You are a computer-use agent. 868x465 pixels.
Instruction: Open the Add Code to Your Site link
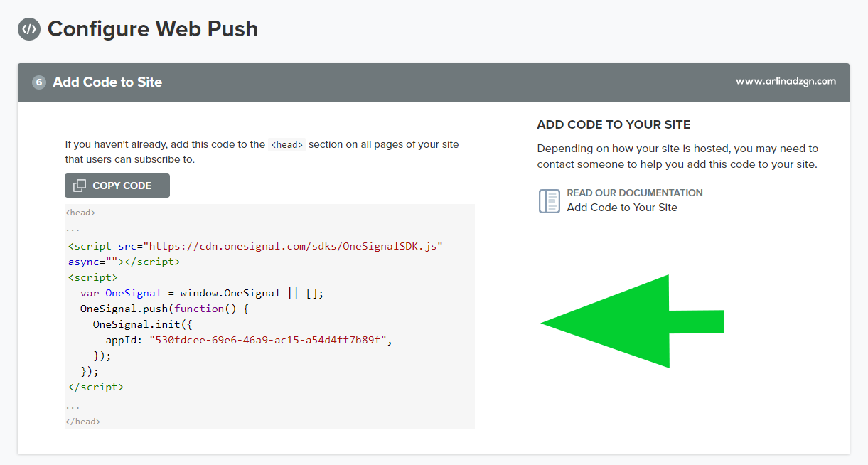point(622,208)
